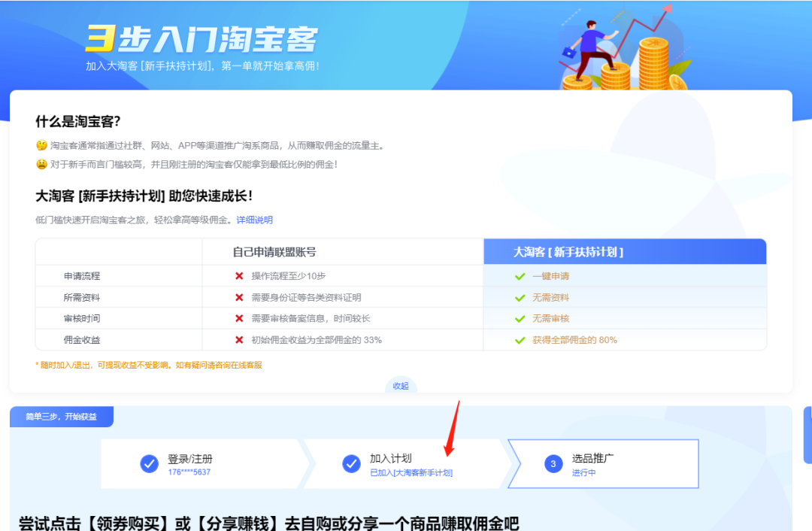Click the number 3 circle icon

(553, 463)
